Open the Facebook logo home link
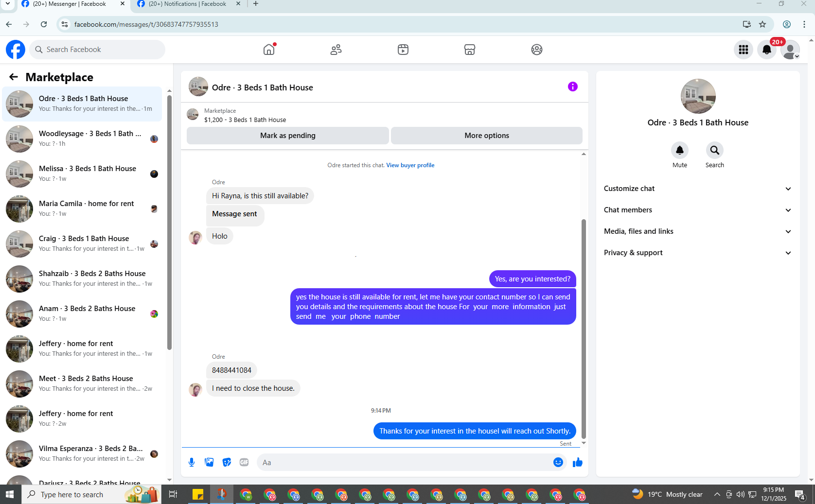The image size is (815, 504). tap(16, 50)
